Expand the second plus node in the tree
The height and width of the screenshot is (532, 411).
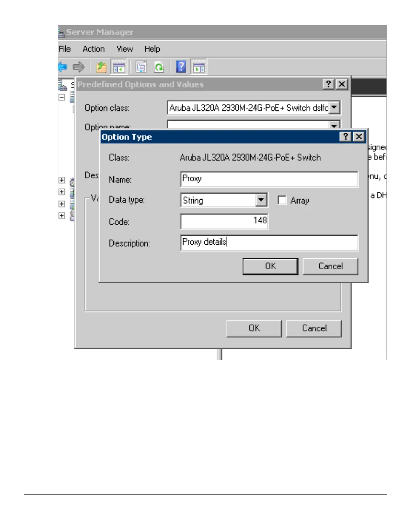(62, 192)
